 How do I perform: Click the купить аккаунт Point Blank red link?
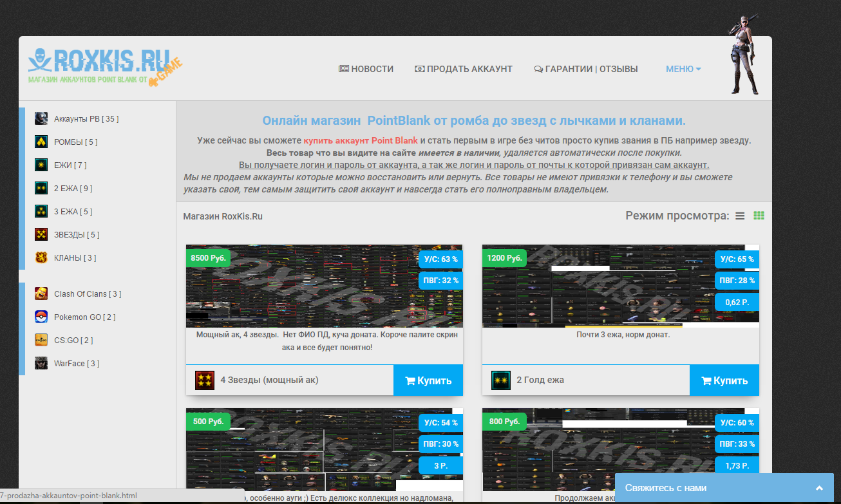tap(361, 140)
